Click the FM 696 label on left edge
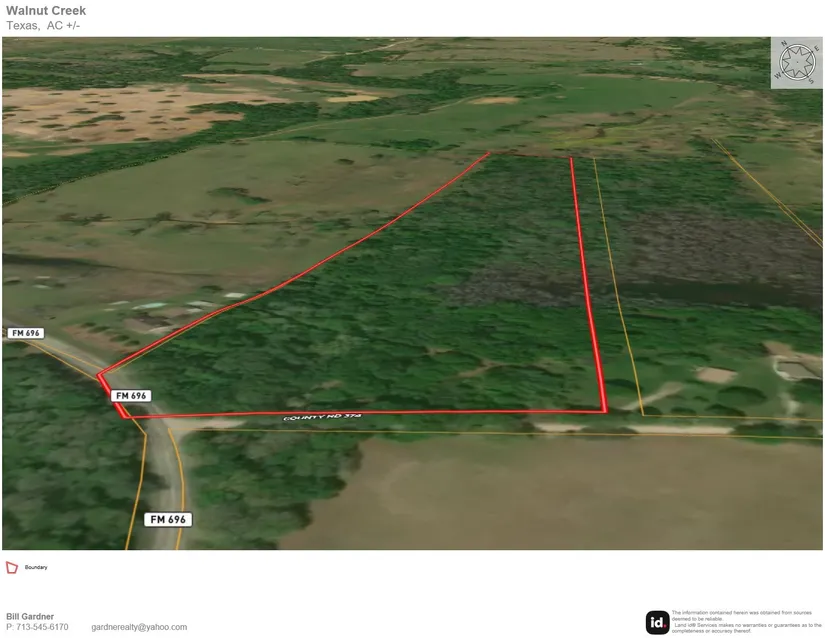 [x=26, y=332]
